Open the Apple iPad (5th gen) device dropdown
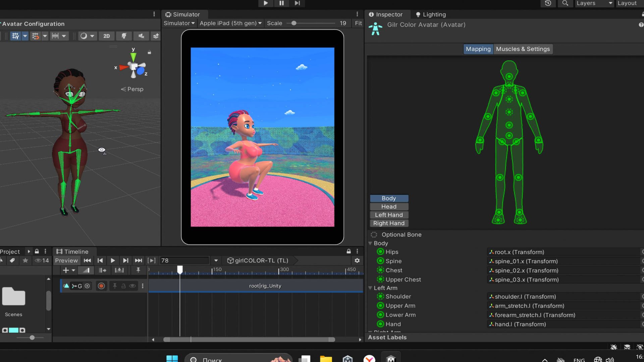The width and height of the screenshot is (644, 362). [230, 23]
